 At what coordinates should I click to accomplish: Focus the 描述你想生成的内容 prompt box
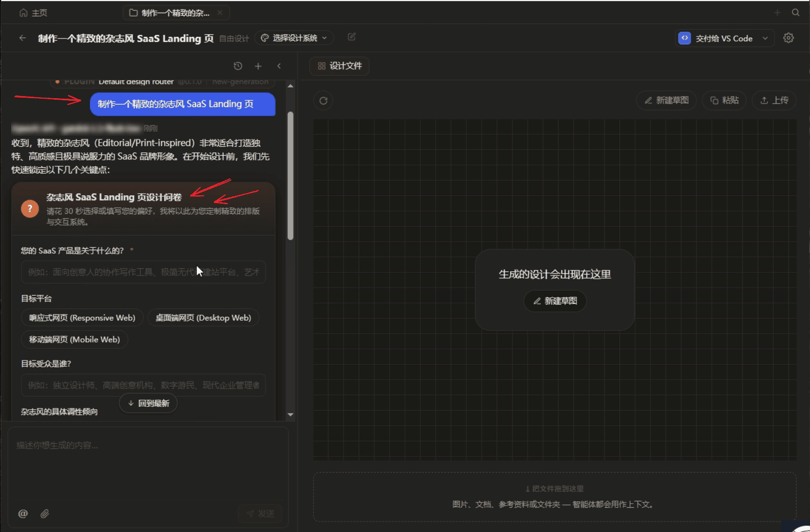[x=148, y=463]
